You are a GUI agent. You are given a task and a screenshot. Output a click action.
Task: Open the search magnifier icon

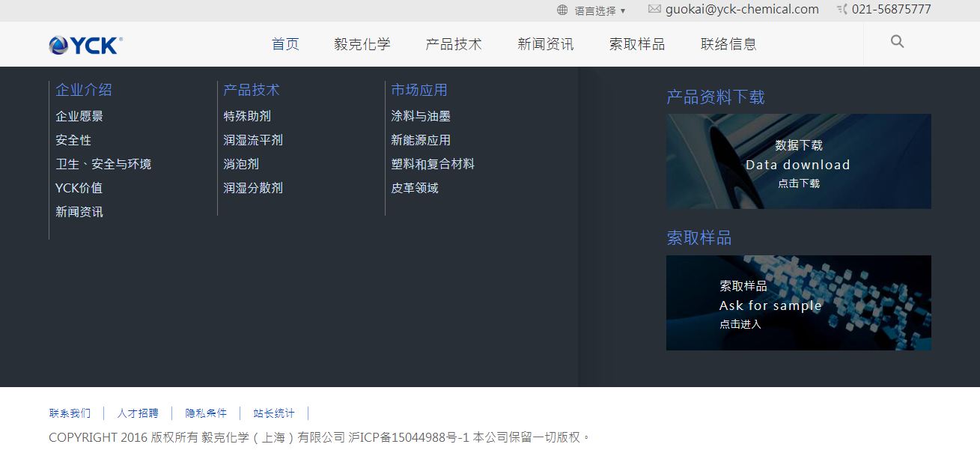[897, 42]
